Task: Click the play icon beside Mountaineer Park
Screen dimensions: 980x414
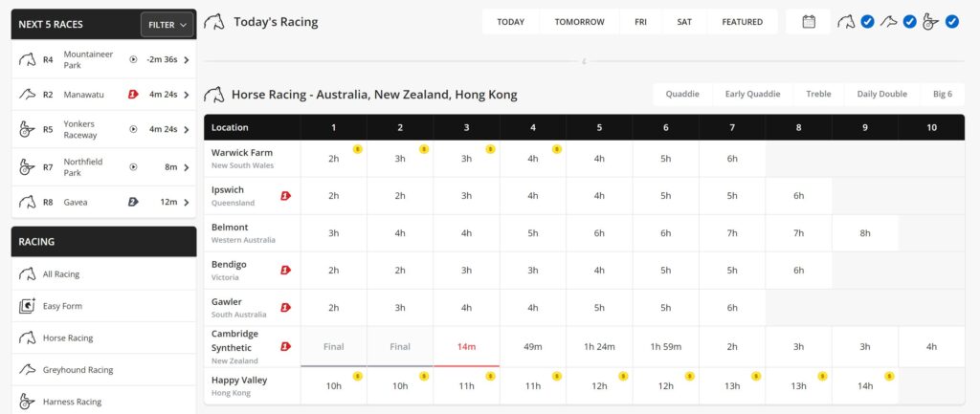Action: tap(133, 60)
